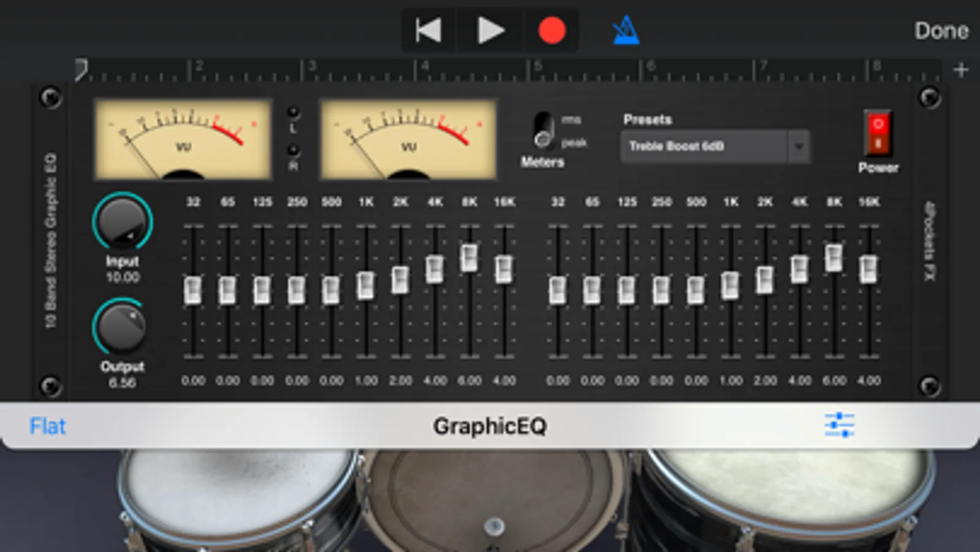Open the Presets dropdown arrow
Viewport: 980px width, 552px height.
coord(799,147)
